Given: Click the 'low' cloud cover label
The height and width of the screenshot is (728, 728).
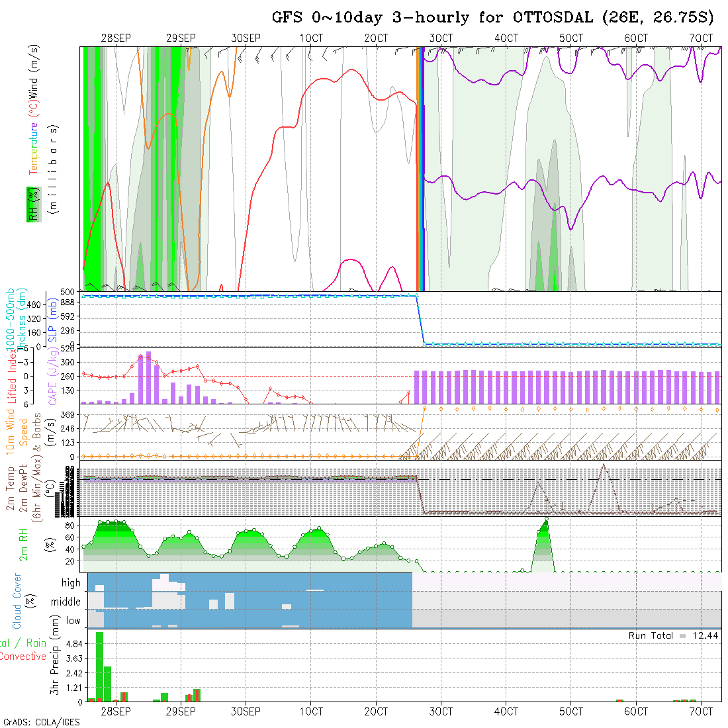Looking at the screenshot, I should point(73,621).
